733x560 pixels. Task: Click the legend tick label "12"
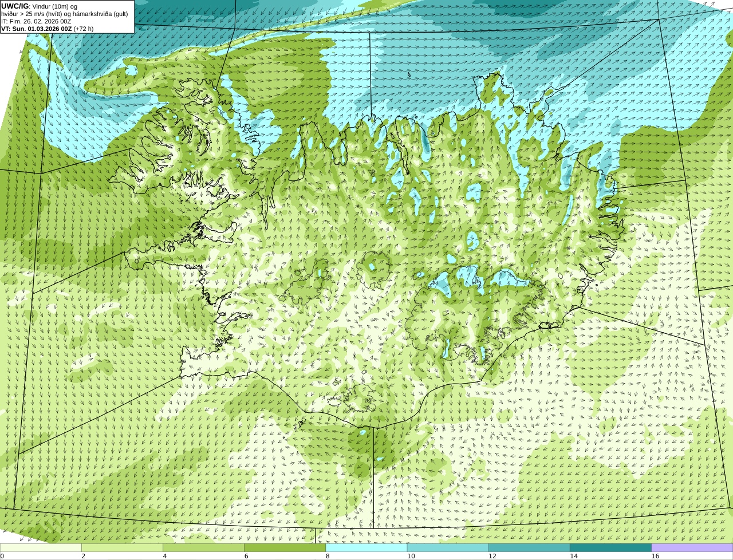pos(492,556)
